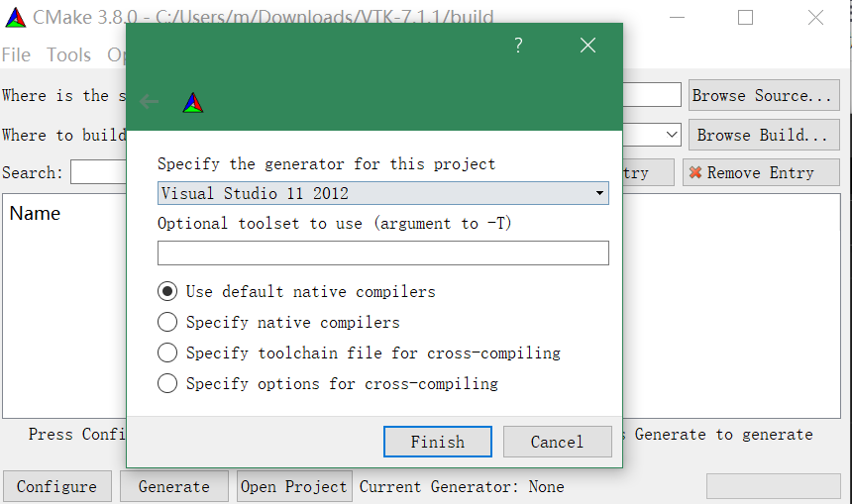Maximize the CMake main window
This screenshot has width=852, height=504.
pos(745,17)
